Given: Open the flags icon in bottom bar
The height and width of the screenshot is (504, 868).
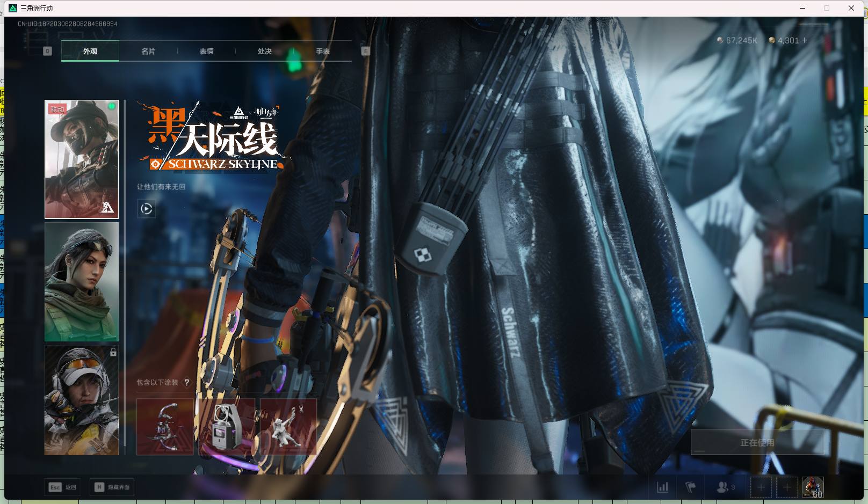Looking at the screenshot, I should [691, 487].
